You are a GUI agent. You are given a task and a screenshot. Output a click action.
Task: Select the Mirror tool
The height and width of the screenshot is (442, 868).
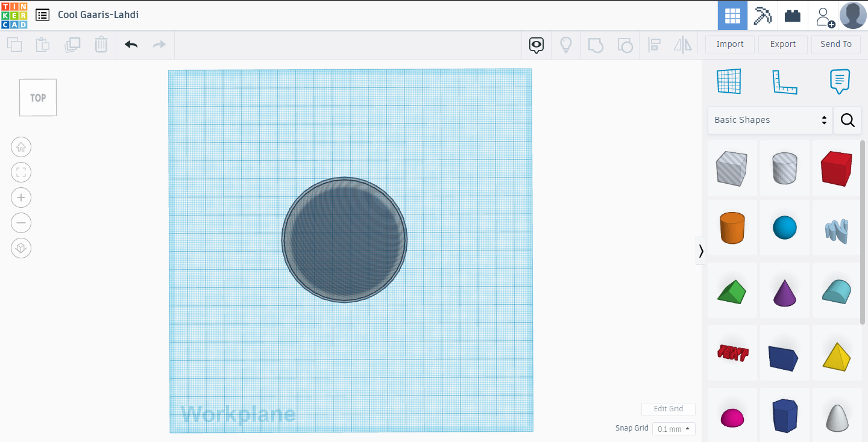(683, 45)
